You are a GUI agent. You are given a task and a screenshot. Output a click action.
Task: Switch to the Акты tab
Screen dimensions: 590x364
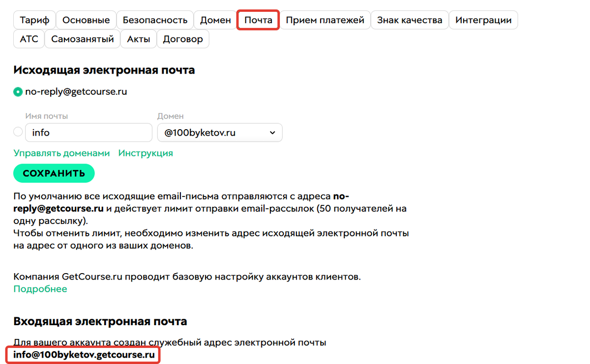coord(139,39)
